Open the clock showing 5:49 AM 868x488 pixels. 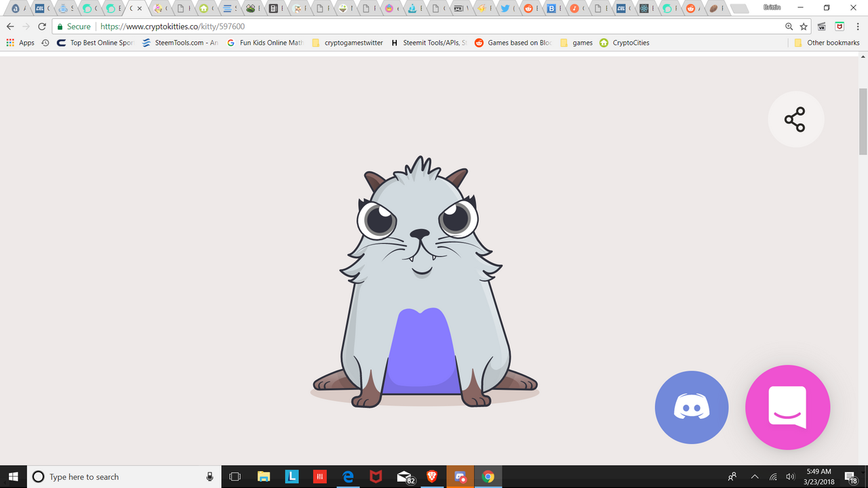[x=819, y=476]
